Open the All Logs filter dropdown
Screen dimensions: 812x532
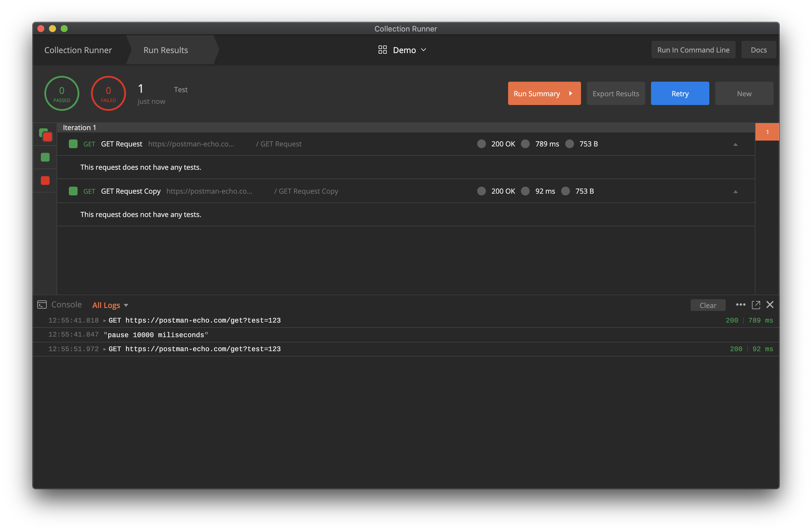pyautogui.click(x=110, y=305)
